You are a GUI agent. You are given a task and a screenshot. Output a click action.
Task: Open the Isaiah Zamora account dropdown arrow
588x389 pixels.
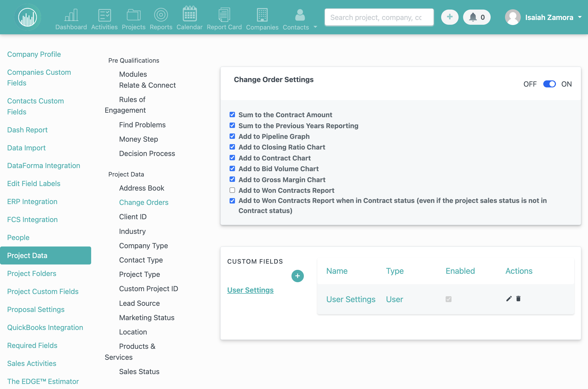(580, 17)
